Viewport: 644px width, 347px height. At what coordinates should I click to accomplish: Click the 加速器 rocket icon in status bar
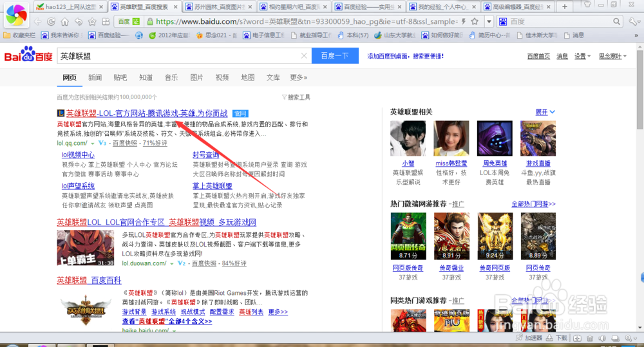pyautogui.click(x=518, y=338)
